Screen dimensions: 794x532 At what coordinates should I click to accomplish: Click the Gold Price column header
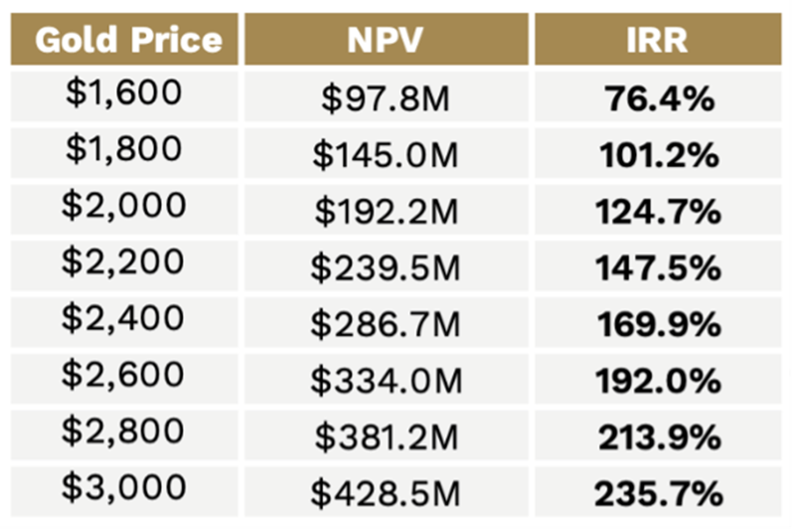124,39
